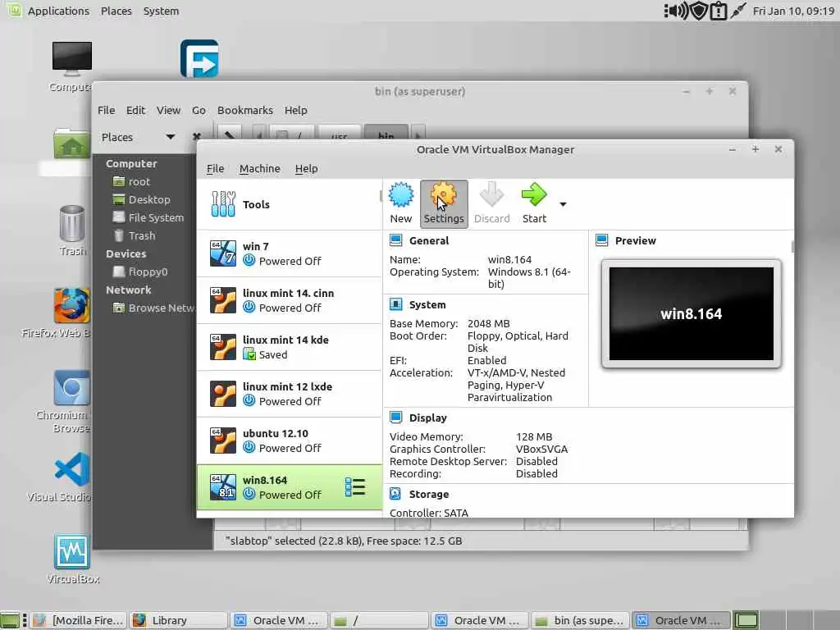Click the show desktop icon in taskbar
Screen dimensions: 840x630
point(9,620)
